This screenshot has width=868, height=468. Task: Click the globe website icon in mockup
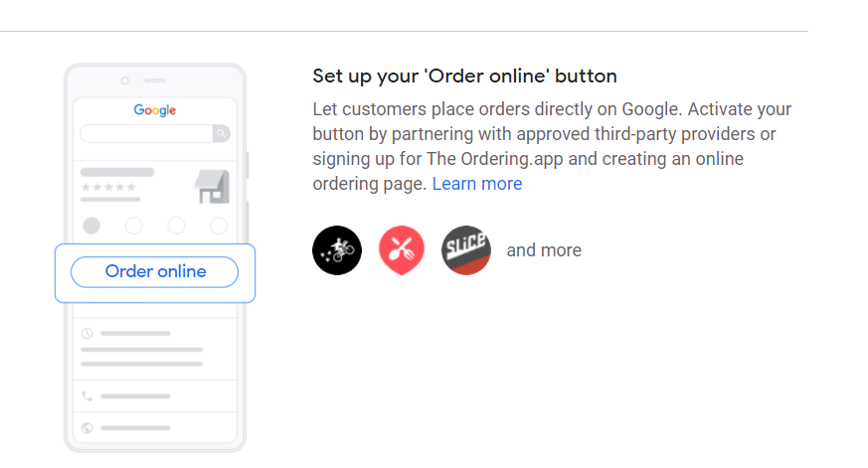[87, 427]
